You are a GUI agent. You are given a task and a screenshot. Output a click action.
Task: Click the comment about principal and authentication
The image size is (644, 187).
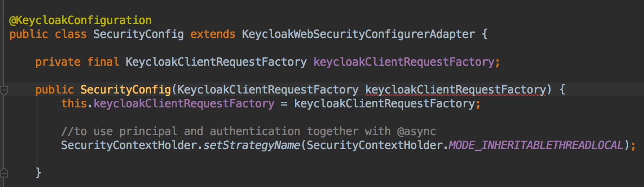(249, 131)
